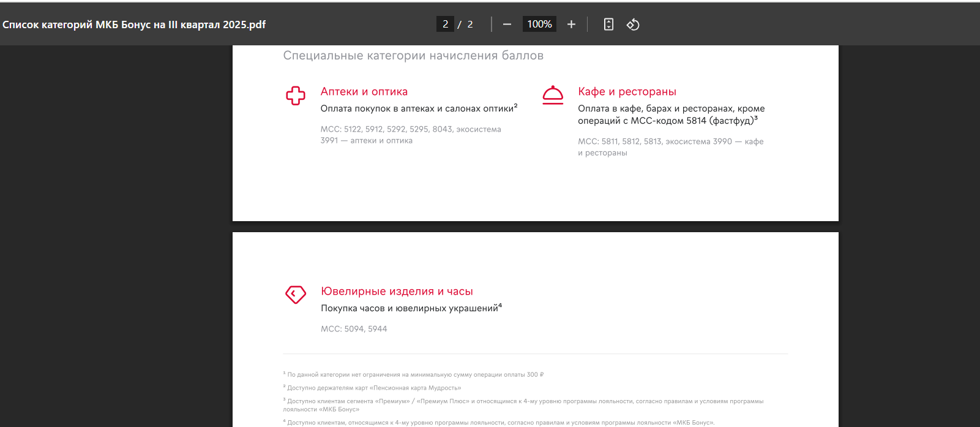
Task: Click the restaurant cloche icon
Action: [553, 95]
